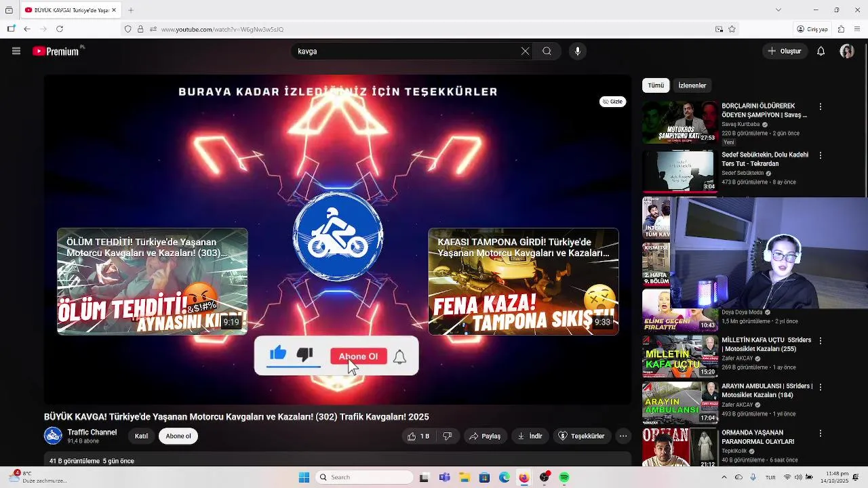Open more actions three-dot menu
The height and width of the screenshot is (488, 868).
(623, 436)
